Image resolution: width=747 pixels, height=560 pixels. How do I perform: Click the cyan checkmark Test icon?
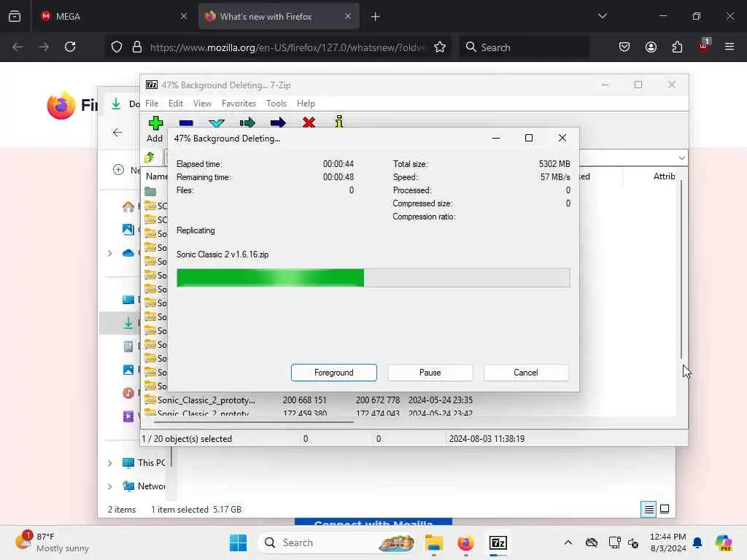click(x=217, y=122)
